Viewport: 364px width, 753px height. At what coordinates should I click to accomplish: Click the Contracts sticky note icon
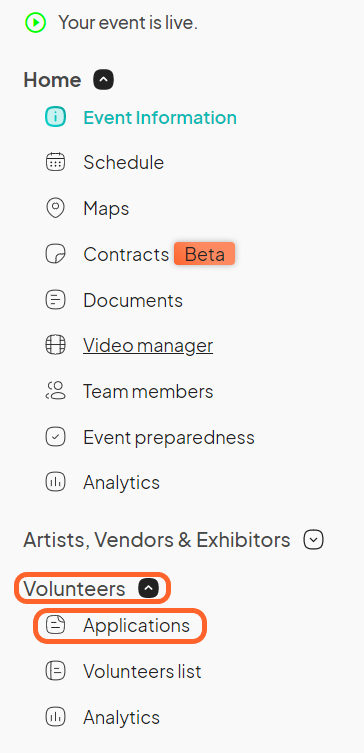pyautogui.click(x=56, y=254)
